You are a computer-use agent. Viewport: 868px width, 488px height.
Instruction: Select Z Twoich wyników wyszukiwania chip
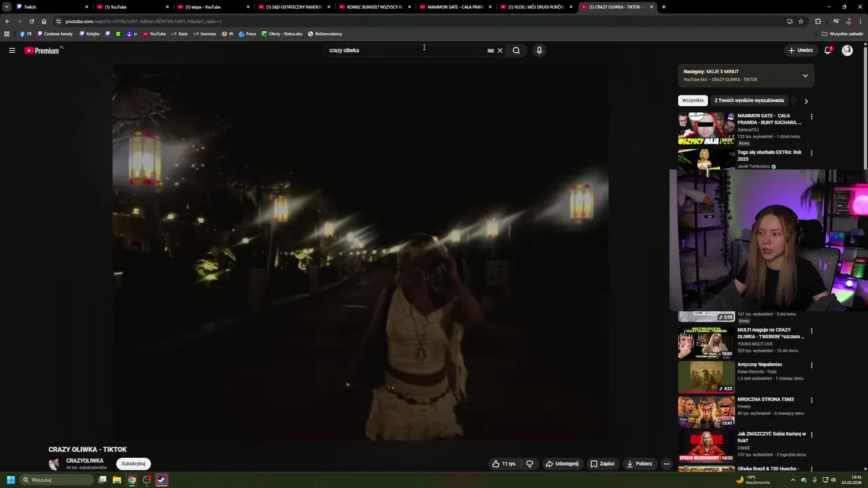click(x=749, y=100)
